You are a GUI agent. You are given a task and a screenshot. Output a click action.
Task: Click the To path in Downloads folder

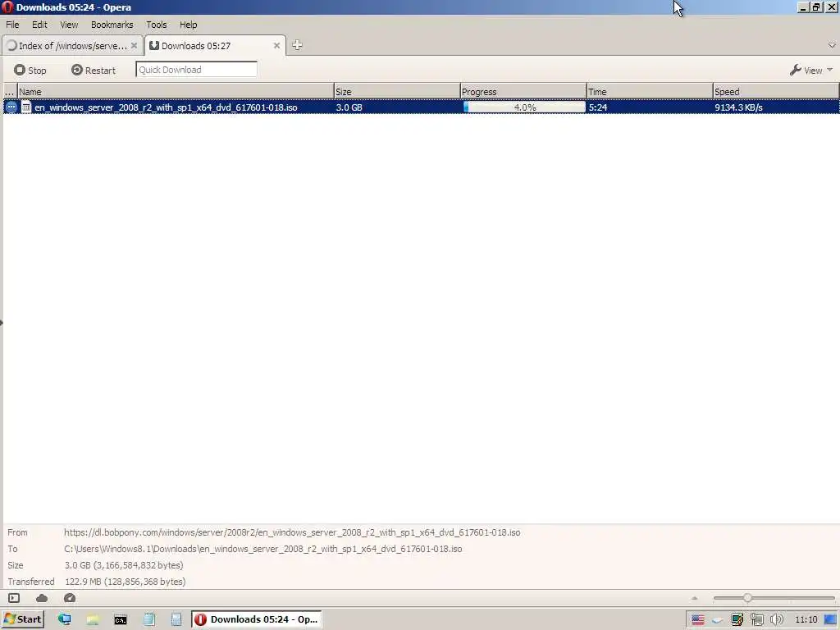coord(263,549)
